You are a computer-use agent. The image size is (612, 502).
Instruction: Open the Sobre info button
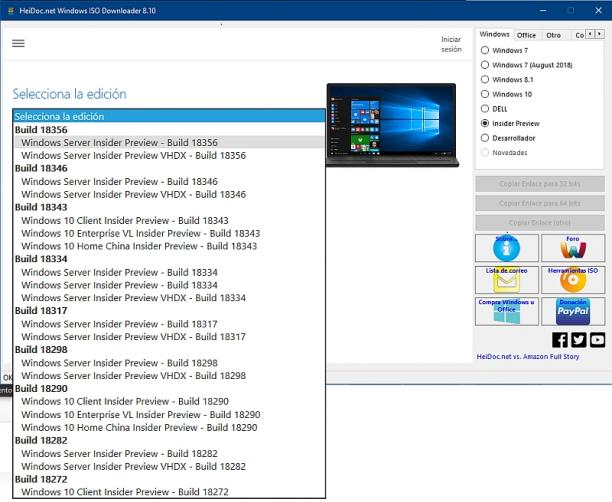click(507, 248)
